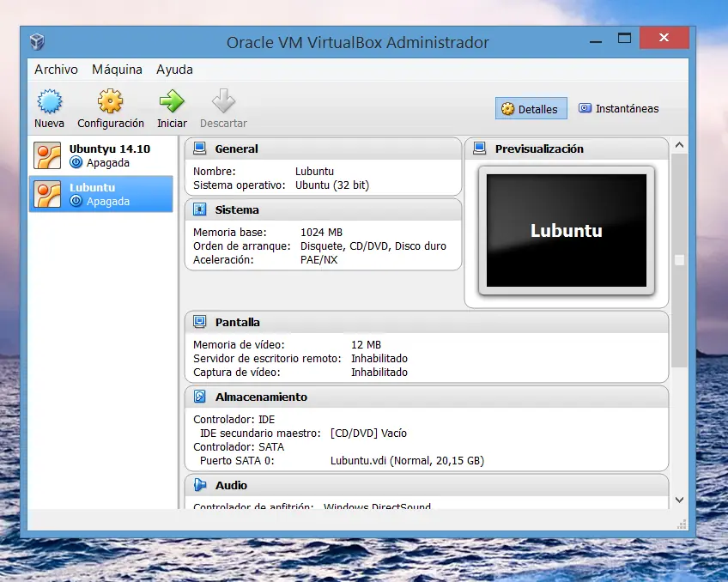This screenshot has width=728, height=582.
Task: Start the VM with the Iniciar arrow
Action: pyautogui.click(x=171, y=107)
